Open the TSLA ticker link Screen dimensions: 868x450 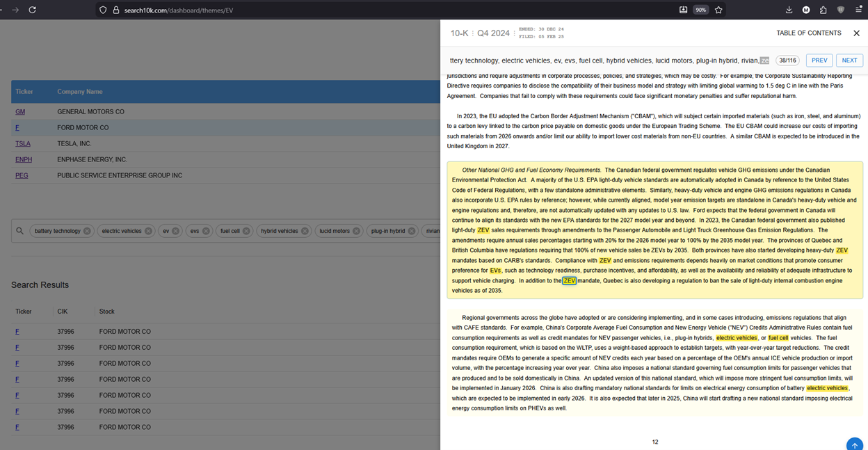pos(23,144)
